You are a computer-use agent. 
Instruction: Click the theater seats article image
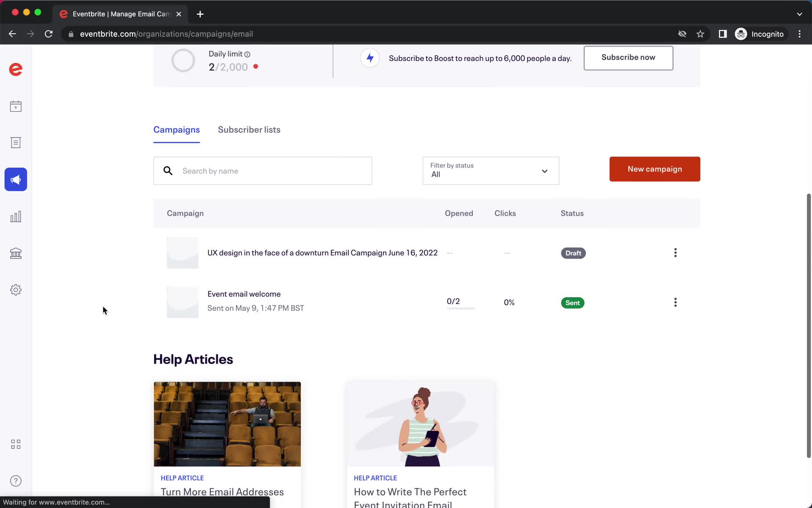pos(227,424)
